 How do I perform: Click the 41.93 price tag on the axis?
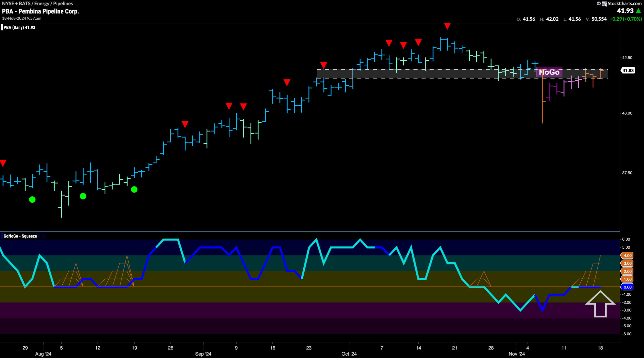tap(628, 71)
